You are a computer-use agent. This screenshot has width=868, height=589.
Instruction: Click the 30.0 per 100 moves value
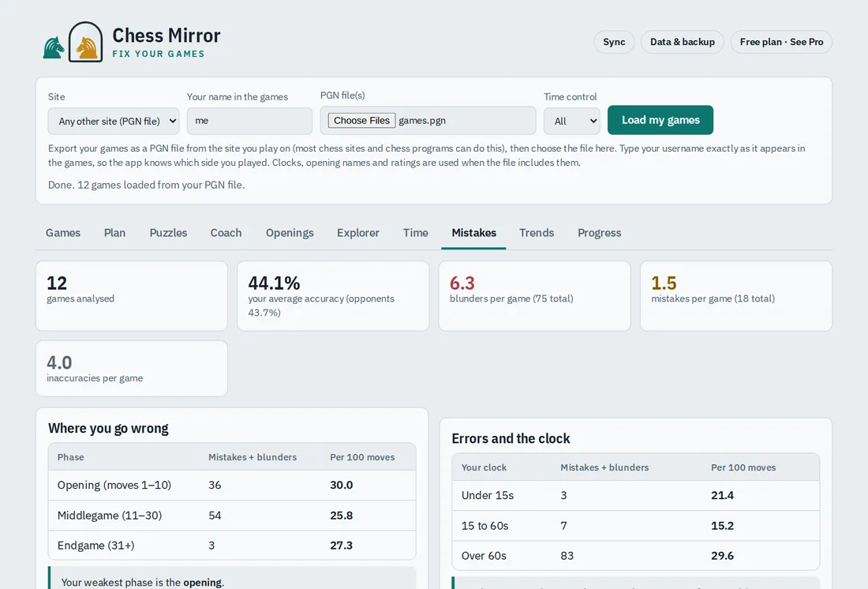342,485
